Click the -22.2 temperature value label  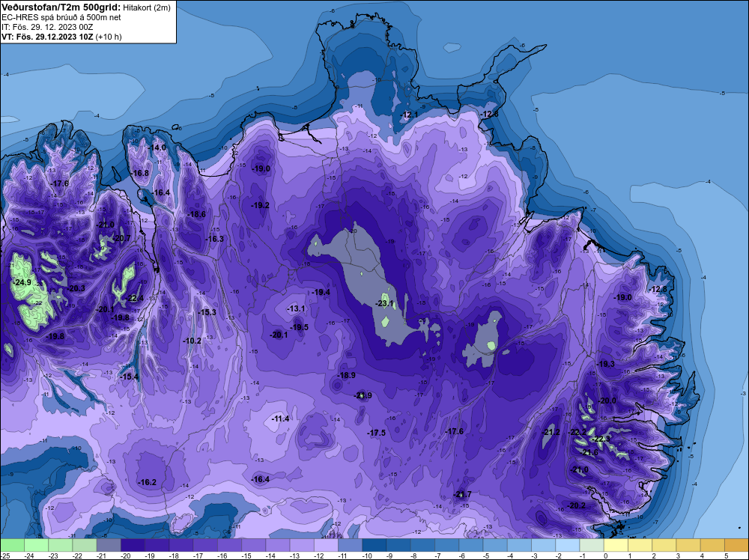click(577, 432)
